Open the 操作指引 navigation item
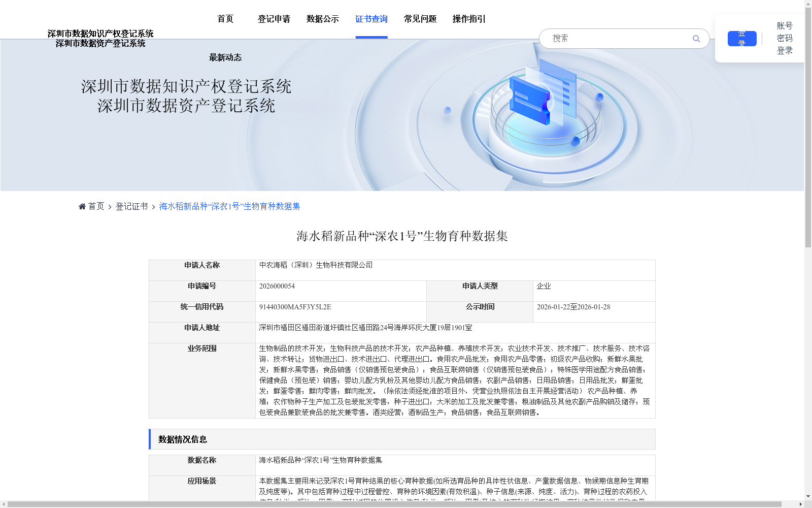 point(469,19)
